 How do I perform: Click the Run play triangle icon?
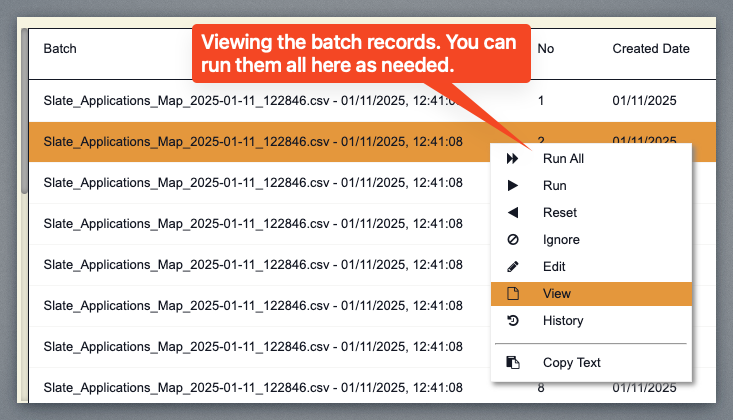tap(513, 185)
